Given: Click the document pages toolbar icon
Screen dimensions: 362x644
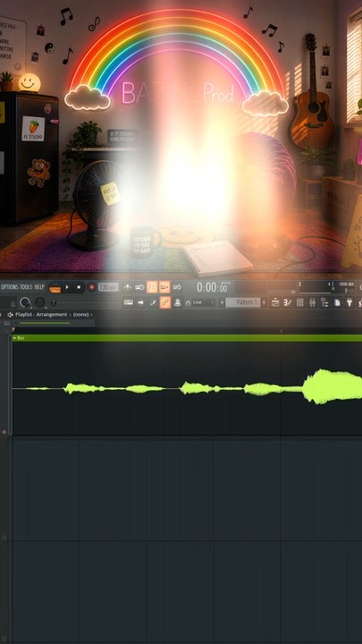Looking at the screenshot, I should (337, 302).
